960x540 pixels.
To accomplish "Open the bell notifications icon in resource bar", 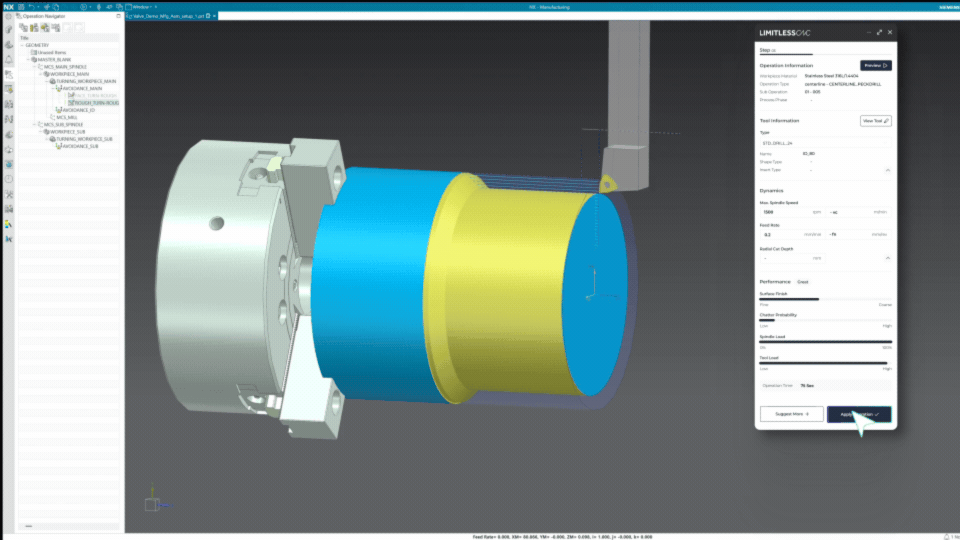I will [9, 59].
